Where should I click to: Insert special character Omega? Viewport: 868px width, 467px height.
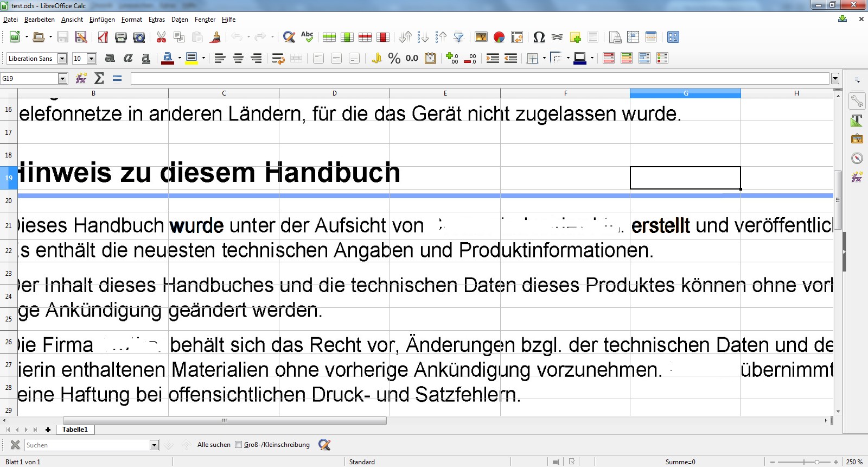[x=539, y=37]
